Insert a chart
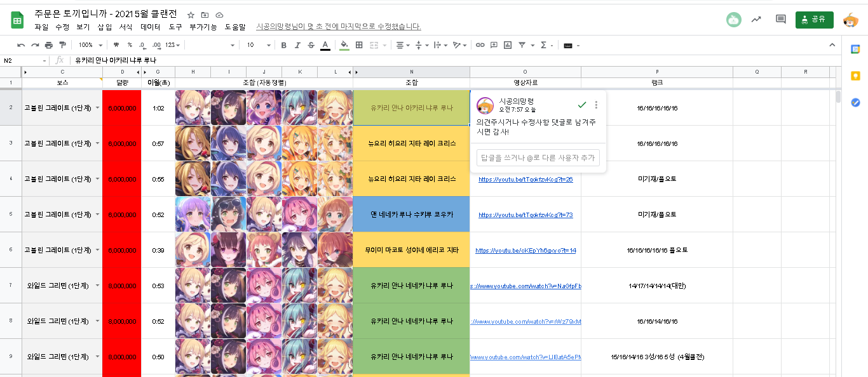Screen dimensions: 868x377 508,45
